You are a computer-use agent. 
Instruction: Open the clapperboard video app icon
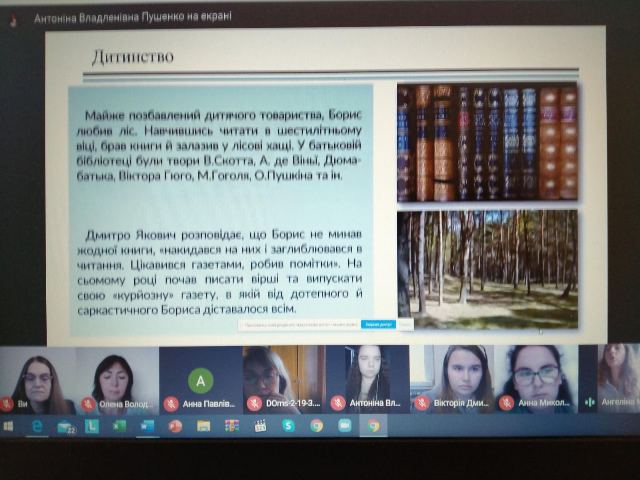click(260, 426)
